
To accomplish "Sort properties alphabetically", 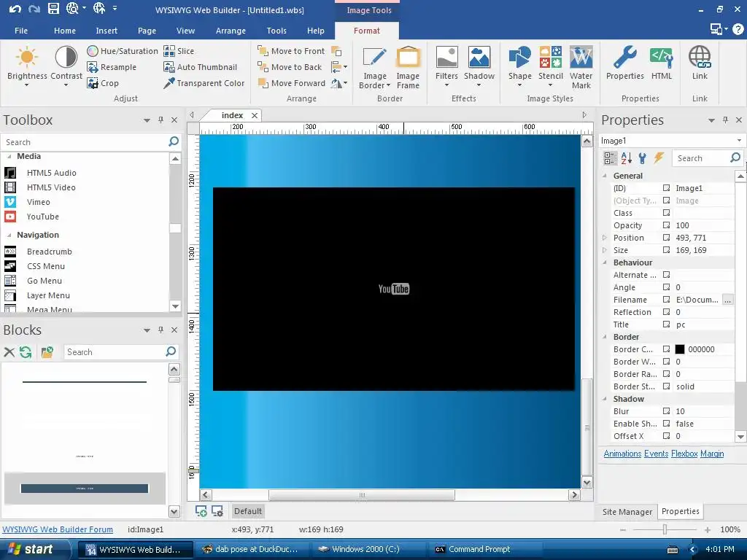I will [x=627, y=158].
